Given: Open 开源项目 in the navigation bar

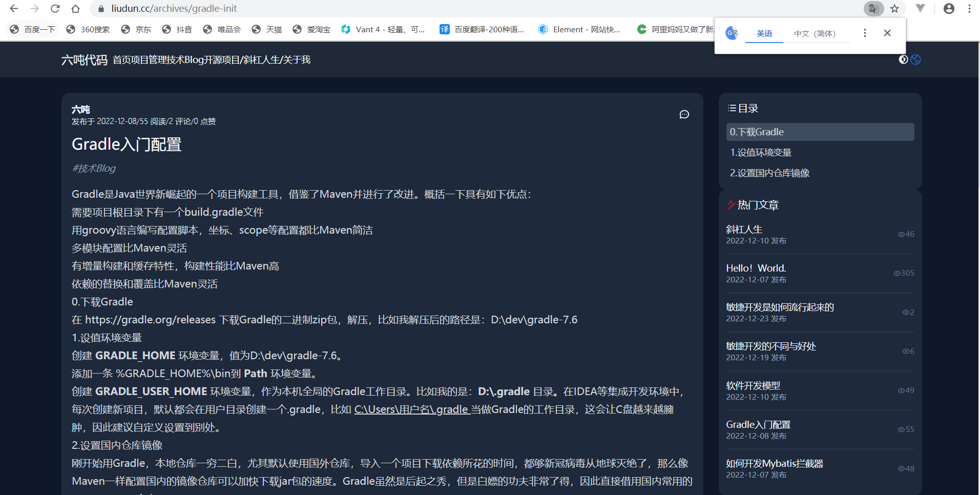Looking at the screenshot, I should 222,60.
